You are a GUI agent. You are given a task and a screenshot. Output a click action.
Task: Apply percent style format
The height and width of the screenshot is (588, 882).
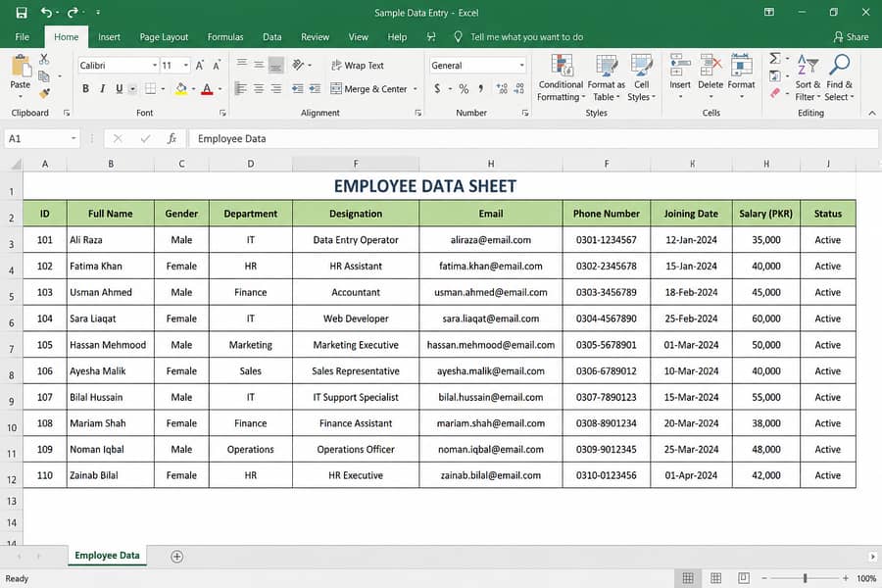[464, 88]
